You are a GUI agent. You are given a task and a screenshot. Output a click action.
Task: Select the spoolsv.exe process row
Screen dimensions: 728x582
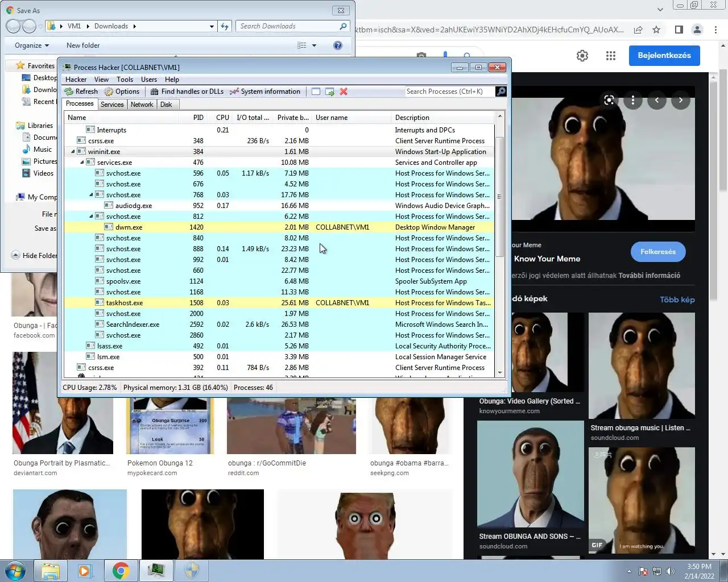pos(279,281)
